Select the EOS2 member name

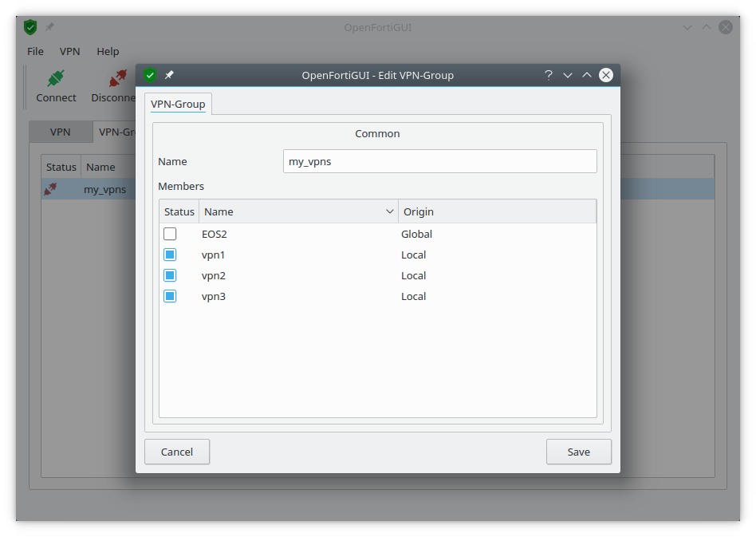pyautogui.click(x=214, y=235)
